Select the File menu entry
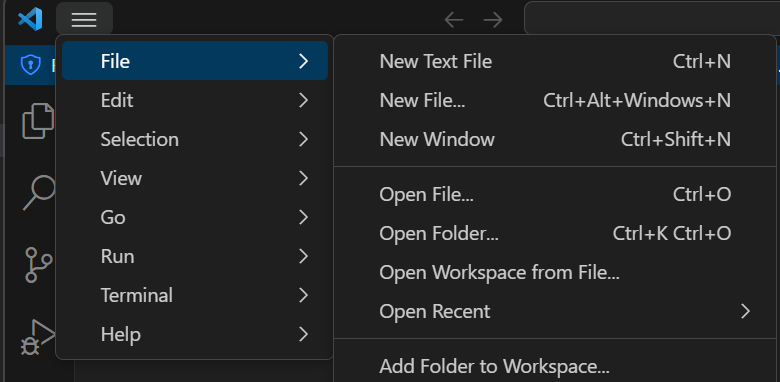This screenshot has width=780, height=382. [195, 61]
